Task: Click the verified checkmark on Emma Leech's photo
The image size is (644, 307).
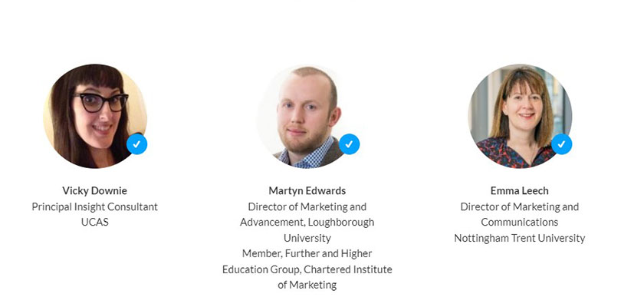Action: (561, 144)
